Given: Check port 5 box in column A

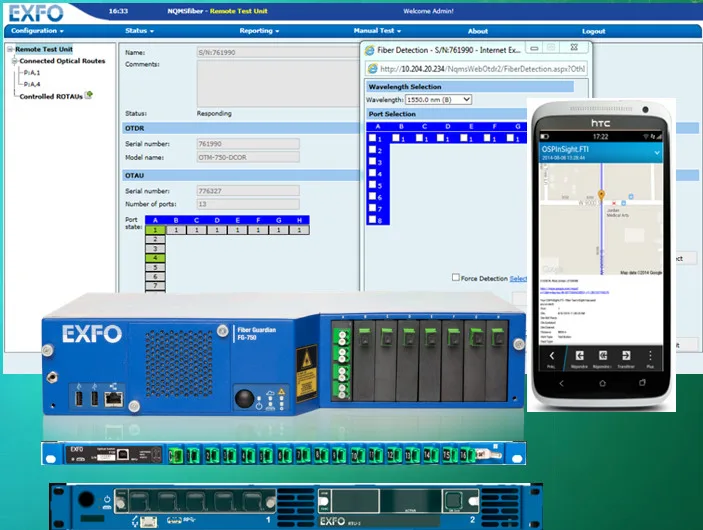Looking at the screenshot, I should click(x=372, y=184).
